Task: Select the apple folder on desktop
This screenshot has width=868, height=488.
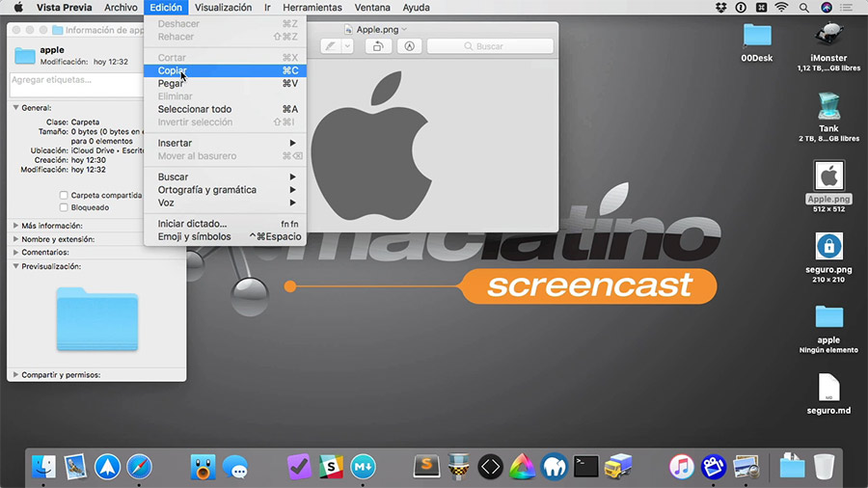Action: (828, 317)
